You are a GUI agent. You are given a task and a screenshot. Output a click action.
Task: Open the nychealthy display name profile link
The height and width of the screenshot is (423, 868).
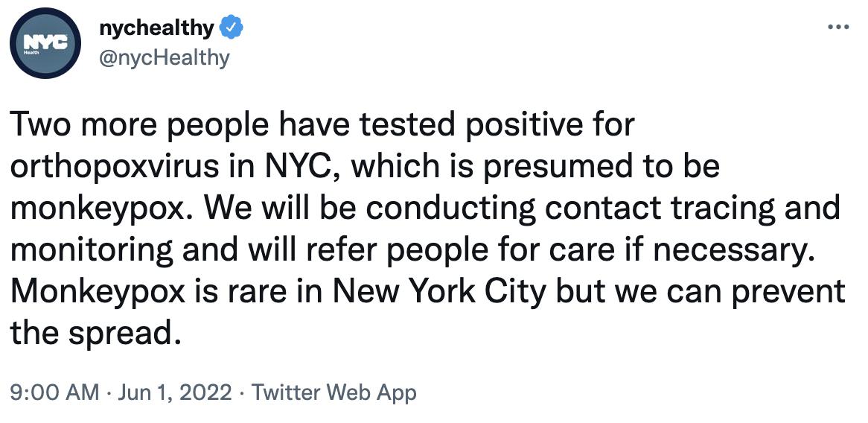point(156,28)
